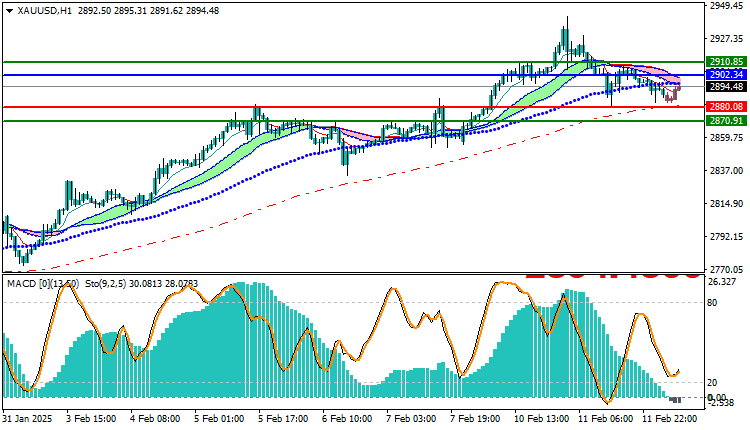The width and height of the screenshot is (750, 430).
Task: Click the MACD indicator label
Action: coord(43,284)
